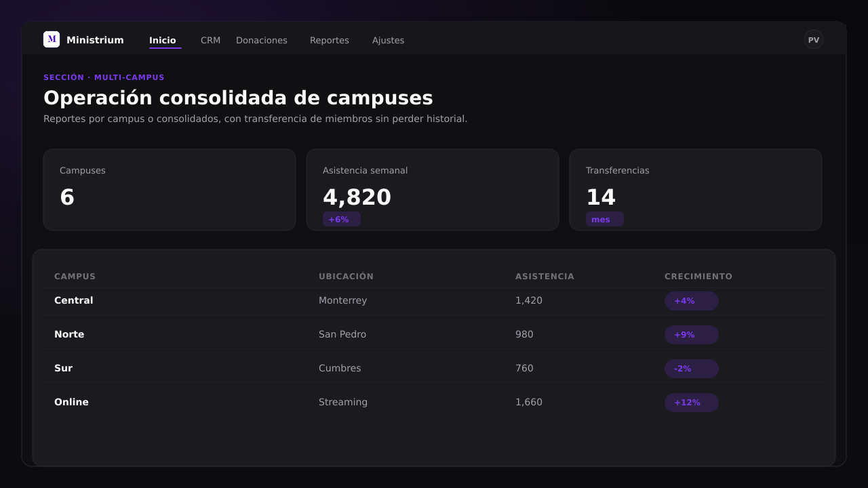The image size is (868, 488).
Task: Open the Transferencias card
Action: pyautogui.click(x=696, y=190)
